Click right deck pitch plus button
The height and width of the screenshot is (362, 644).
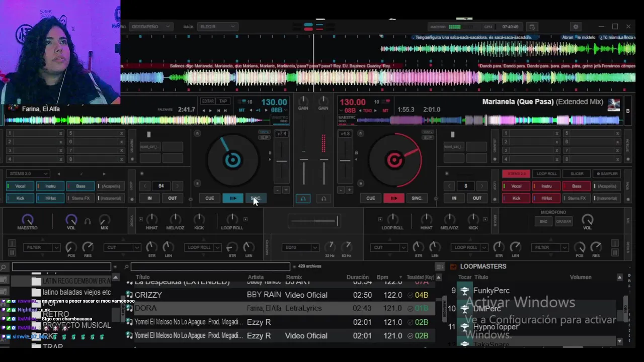pos(350,190)
